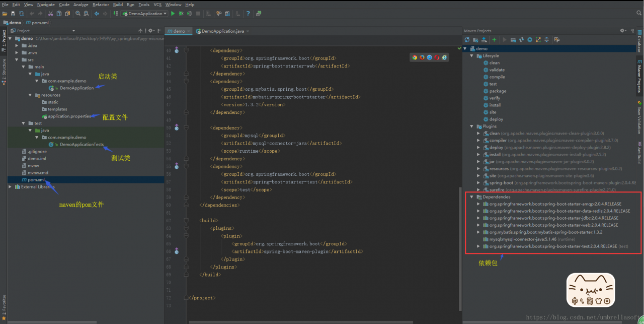This screenshot has width=644, height=324.
Task: Collapse all nodes in Maven Projects panel
Action: [546, 39]
